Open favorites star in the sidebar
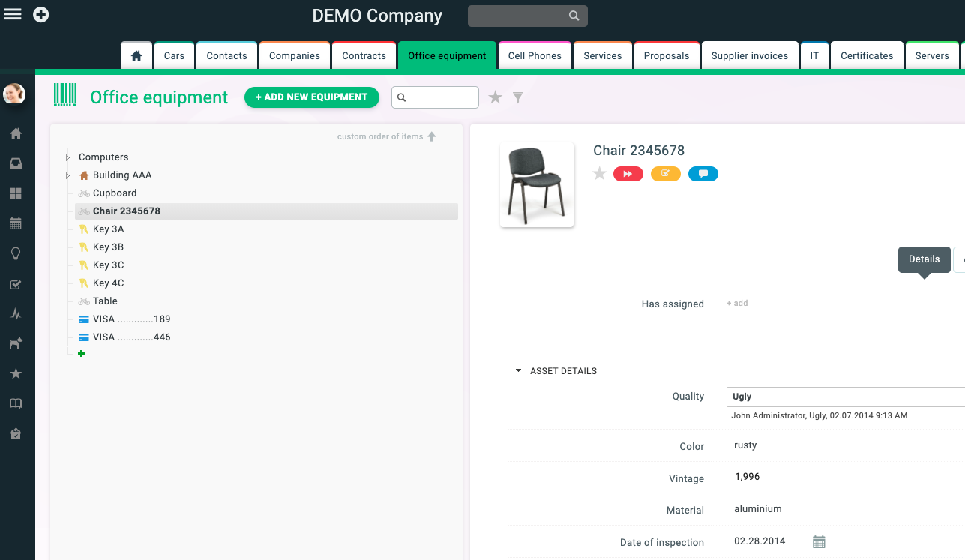 point(15,373)
